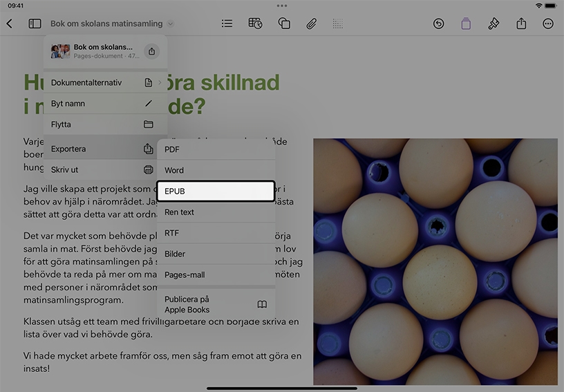Select Flytta menu item
The height and width of the screenshot is (392, 564).
[x=105, y=124]
